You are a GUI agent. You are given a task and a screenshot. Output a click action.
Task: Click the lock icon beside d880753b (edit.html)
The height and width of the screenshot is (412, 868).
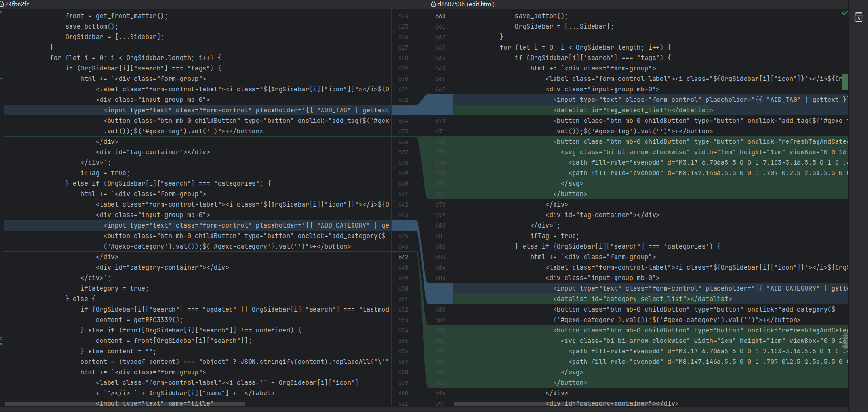click(433, 4)
